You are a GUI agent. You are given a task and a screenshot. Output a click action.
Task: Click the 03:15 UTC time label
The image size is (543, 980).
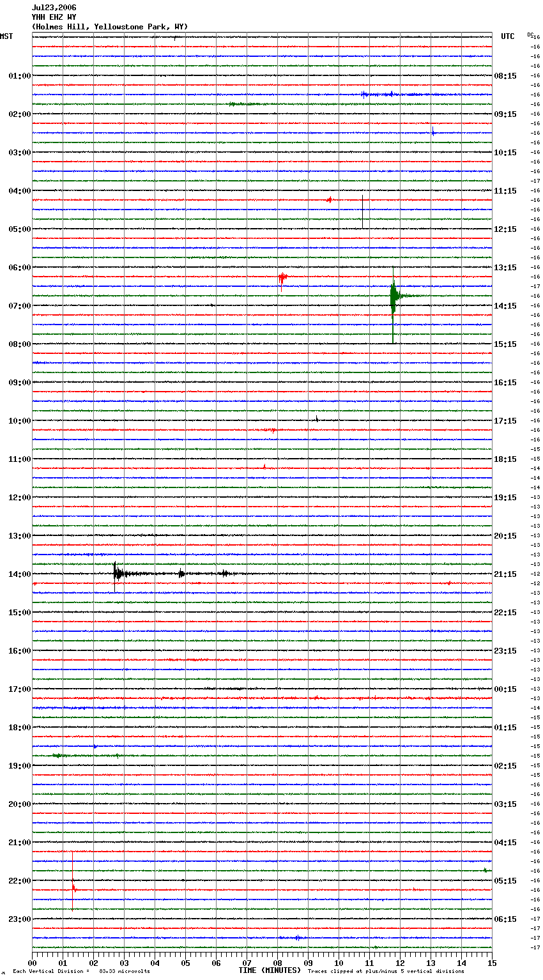click(505, 804)
